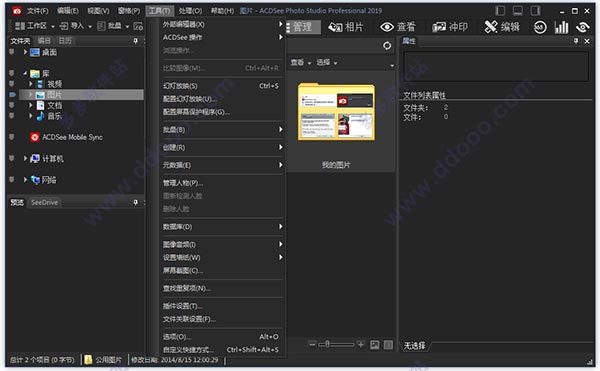The image size is (600, 371).
Task: Open the 文件(F) menu
Action: (x=37, y=11)
